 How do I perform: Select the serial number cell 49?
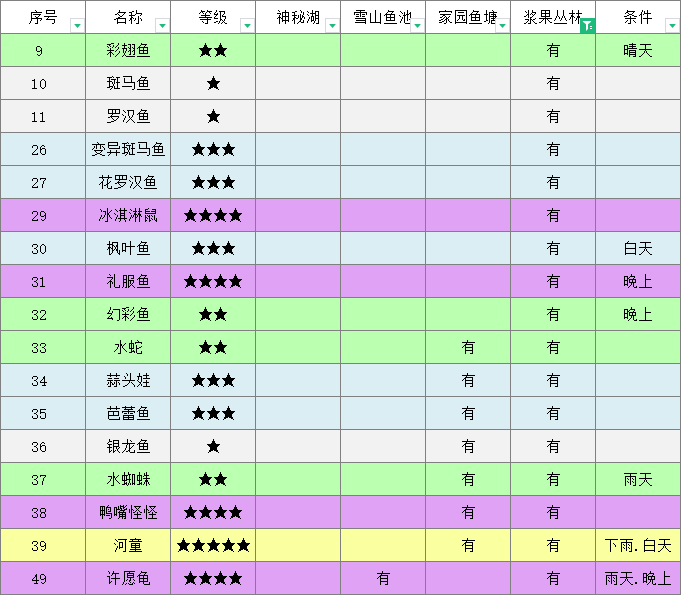tap(43, 578)
